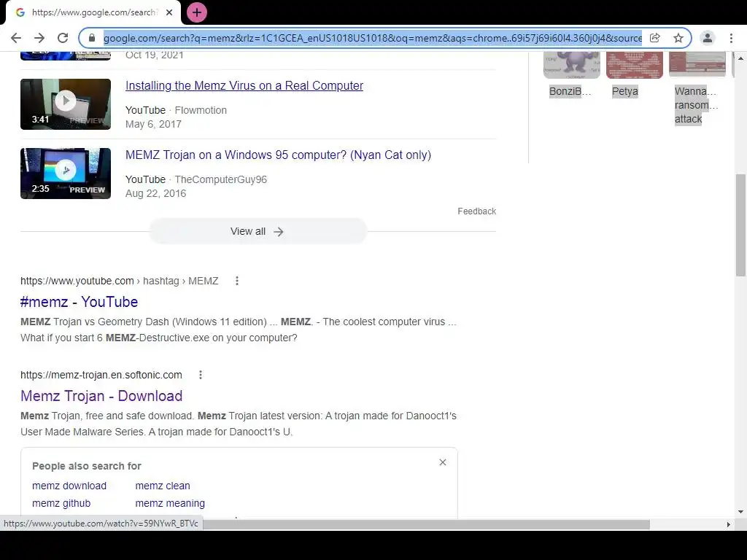The width and height of the screenshot is (747, 560).
Task: Open Memz Trojan - Download result
Action: [101, 396]
